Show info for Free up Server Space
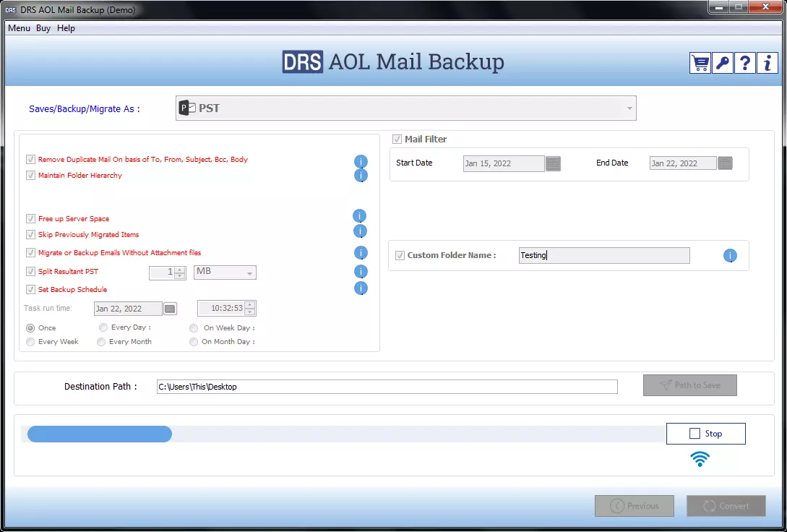The height and width of the screenshot is (532, 787). [359, 216]
